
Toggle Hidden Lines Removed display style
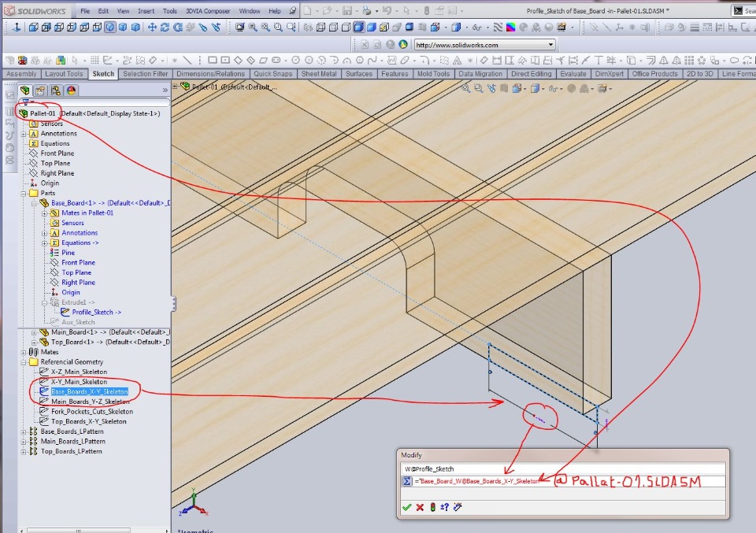click(x=346, y=28)
